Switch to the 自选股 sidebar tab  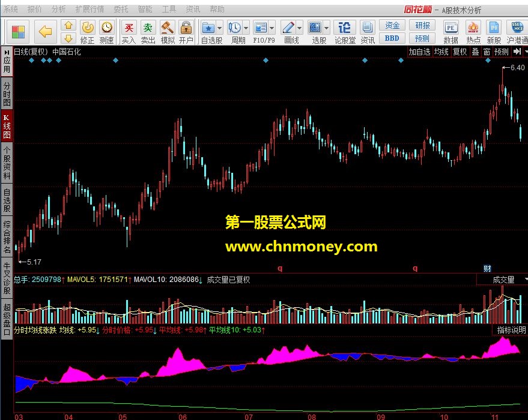(7, 200)
